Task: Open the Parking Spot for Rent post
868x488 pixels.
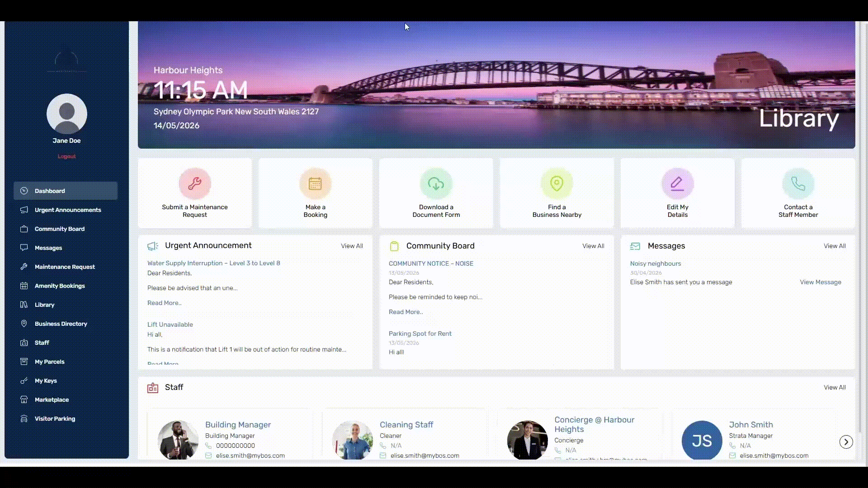Action: pyautogui.click(x=420, y=333)
